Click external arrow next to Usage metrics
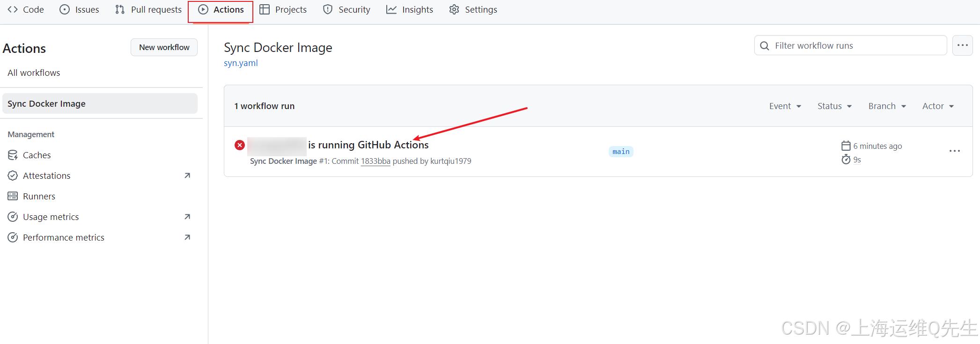This screenshot has width=980, height=344. 187,217
